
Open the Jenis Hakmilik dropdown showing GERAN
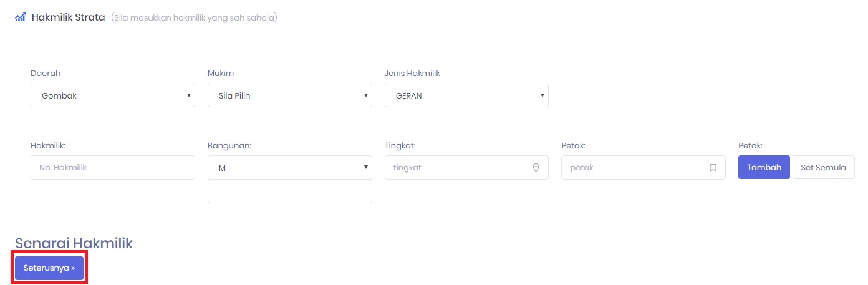(x=466, y=95)
